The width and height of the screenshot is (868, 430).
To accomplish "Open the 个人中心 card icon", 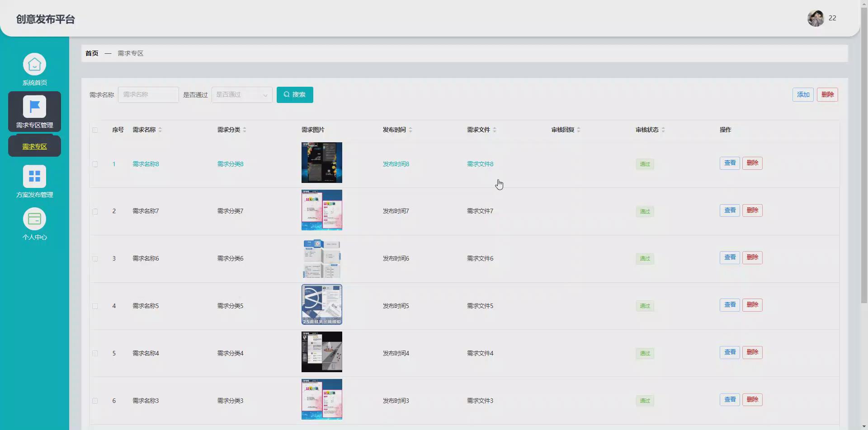I will 34,219.
